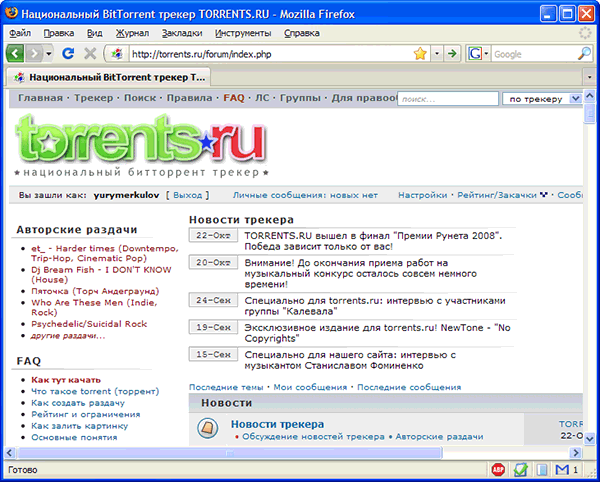This screenshot has height=482, width=600.
Task: Open the Калевала interview news item
Action: pos(375,306)
